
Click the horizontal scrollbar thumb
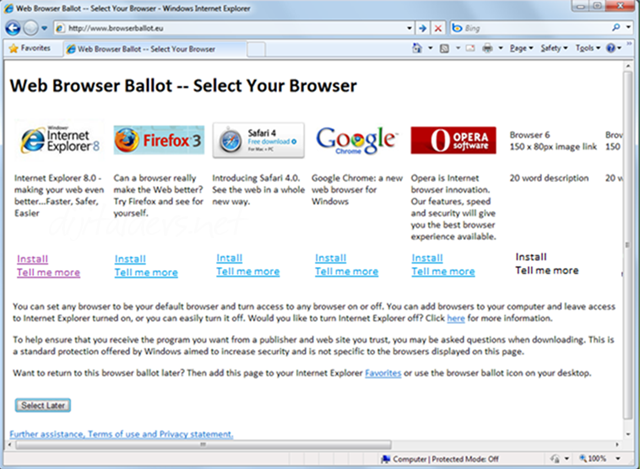[203, 444]
